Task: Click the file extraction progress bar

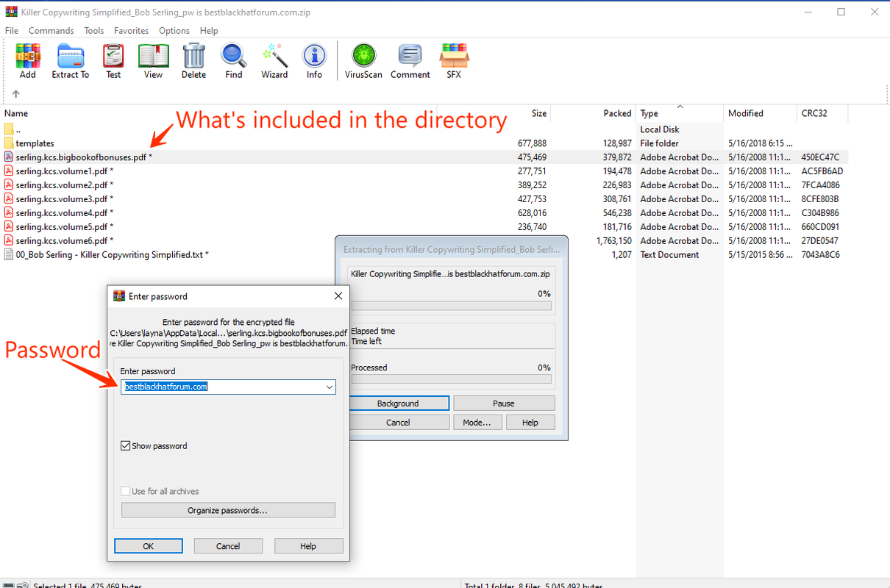Action: point(451,306)
